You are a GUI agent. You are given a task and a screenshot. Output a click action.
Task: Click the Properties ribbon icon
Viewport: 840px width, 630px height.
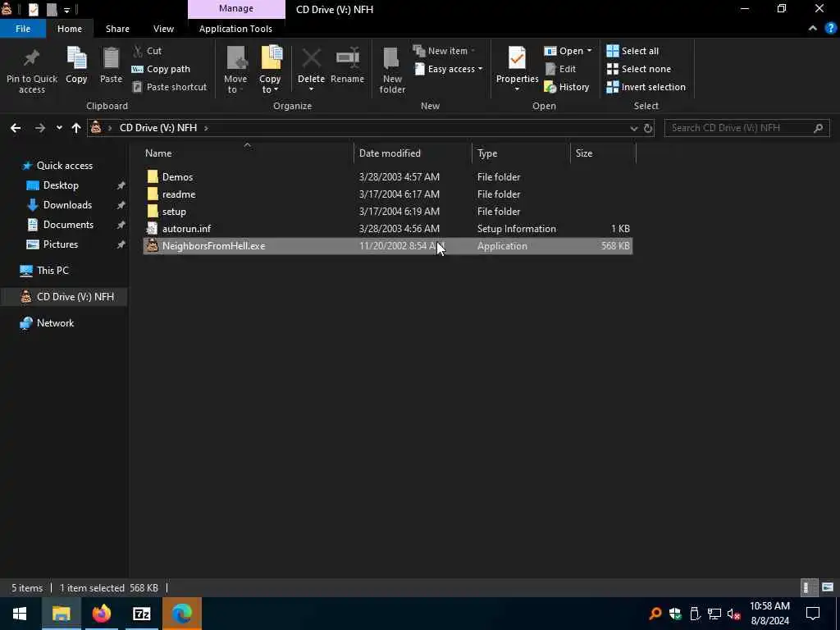(x=517, y=58)
